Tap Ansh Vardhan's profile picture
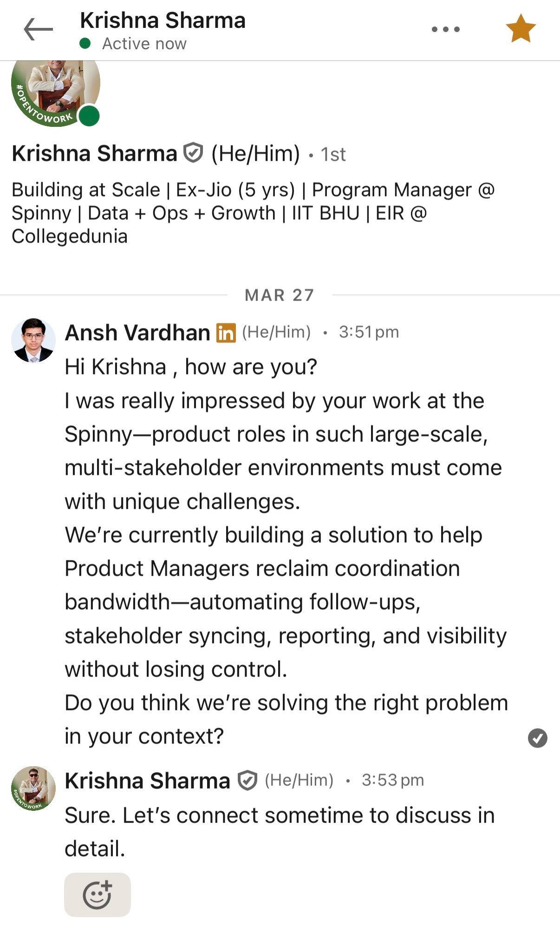560x934 pixels. 33,340
